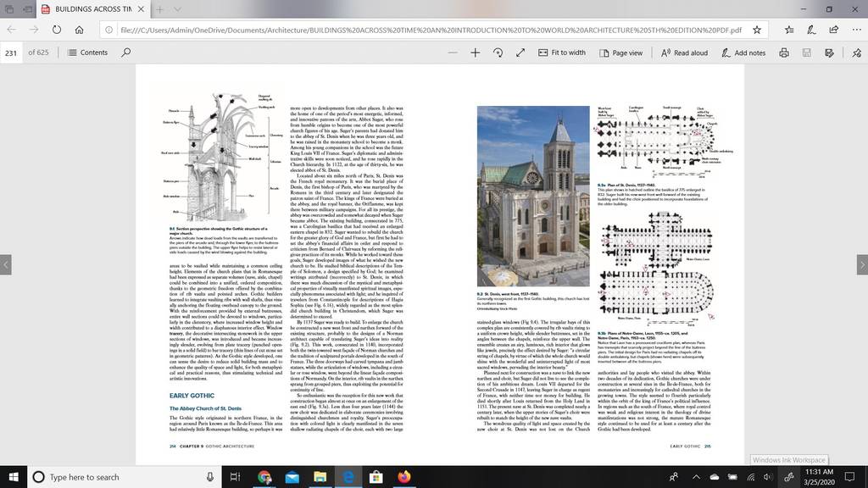Select the BUILDINGS ACROSS TIME browser tab
Screen dimensions: 868x488
tap(93, 9)
